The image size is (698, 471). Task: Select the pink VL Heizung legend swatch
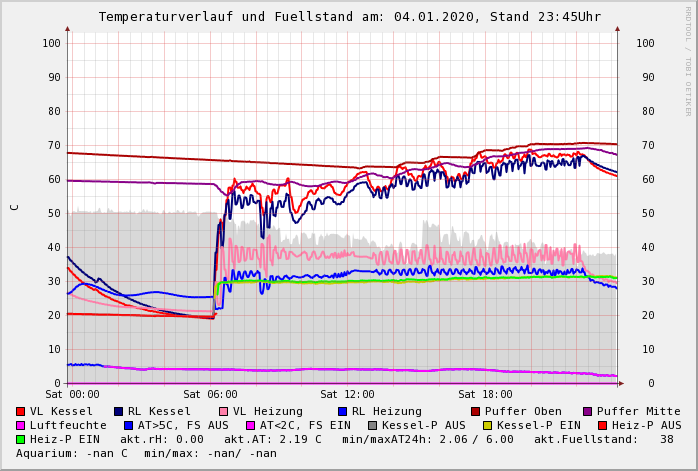click(223, 411)
